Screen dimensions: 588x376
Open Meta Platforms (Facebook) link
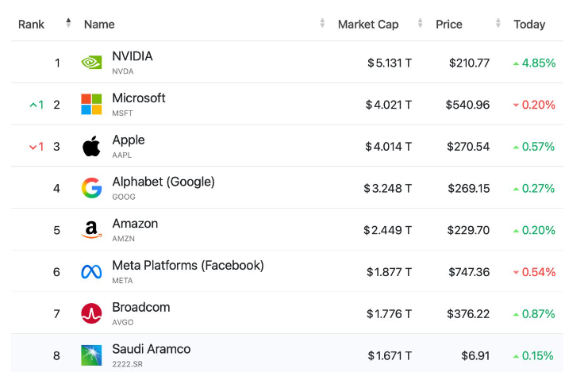(x=188, y=265)
